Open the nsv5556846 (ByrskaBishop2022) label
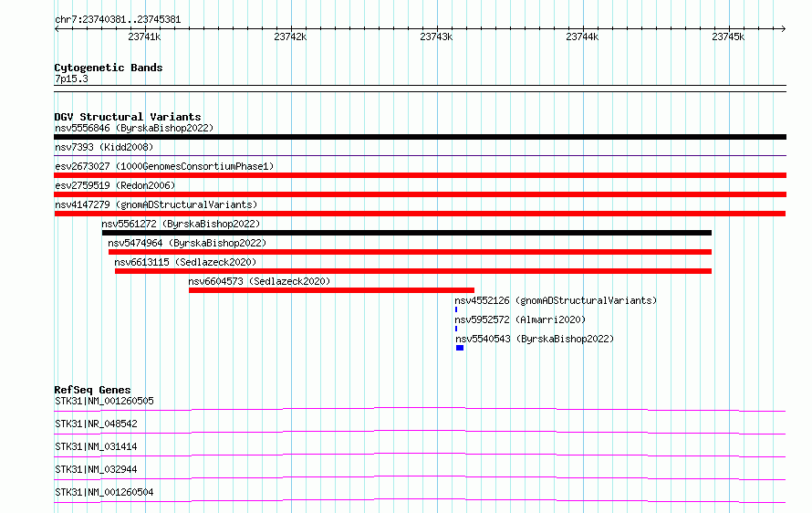Viewport: 812px width, 513px height. coord(134,128)
